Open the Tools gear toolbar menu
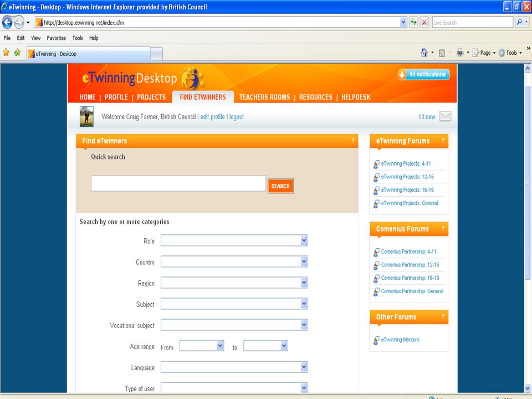This screenshot has height=399, width=532. 510,53
